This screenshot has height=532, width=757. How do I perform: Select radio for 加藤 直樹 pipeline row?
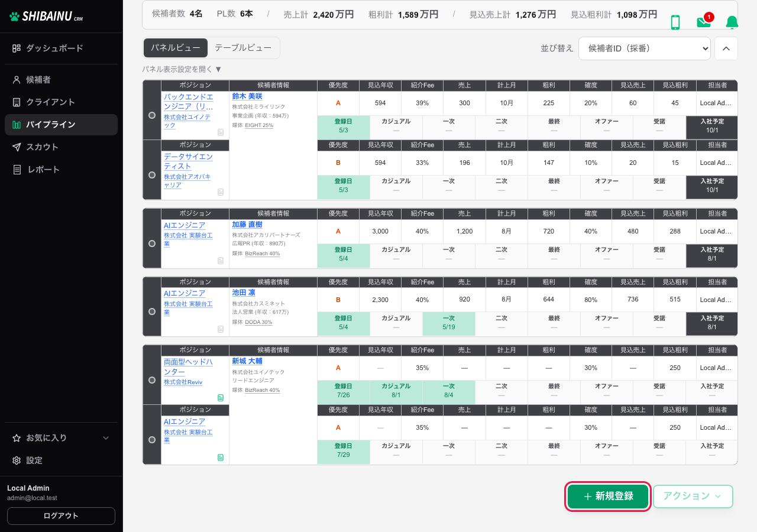152,244
